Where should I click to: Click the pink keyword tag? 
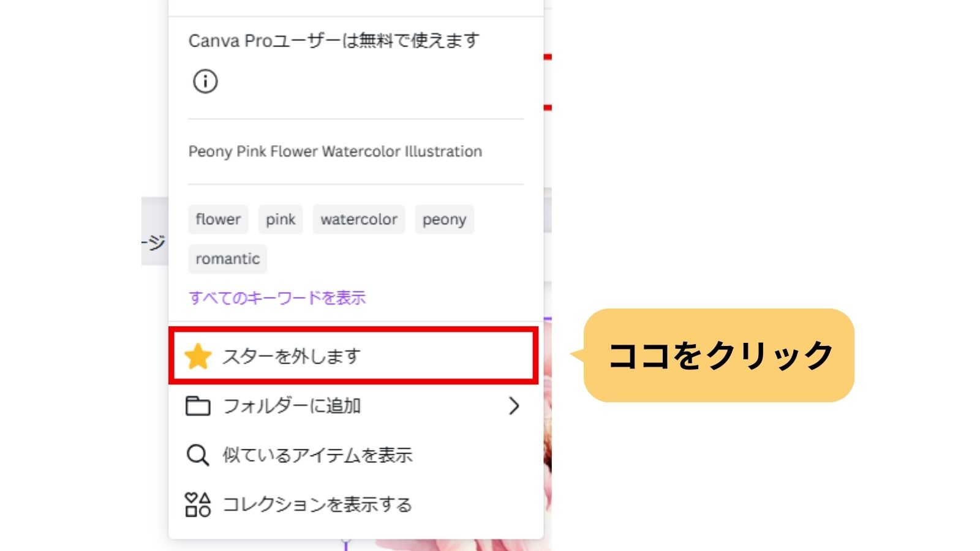coord(281,219)
